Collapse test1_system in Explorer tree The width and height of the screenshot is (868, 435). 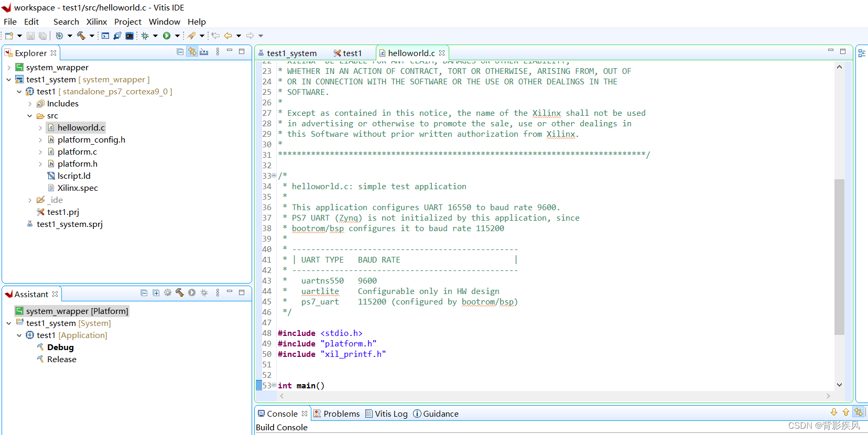9,80
